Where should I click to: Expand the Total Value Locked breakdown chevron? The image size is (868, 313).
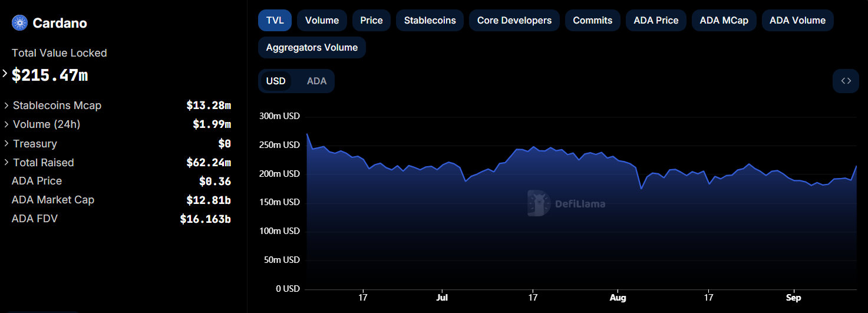5,74
